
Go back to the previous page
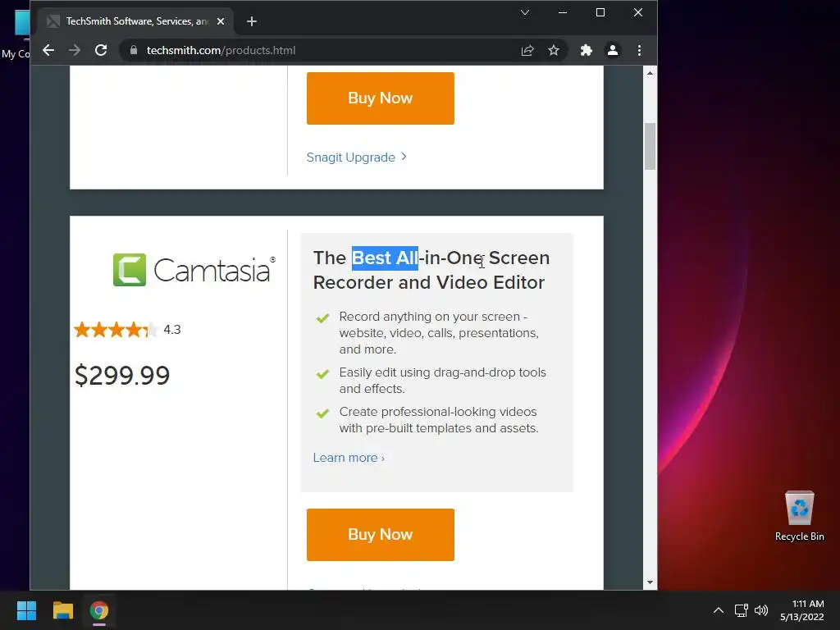coord(48,50)
